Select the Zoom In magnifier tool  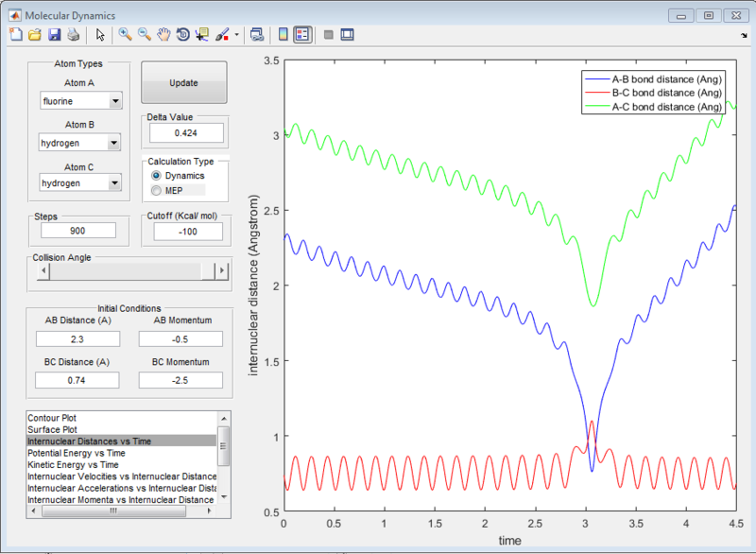click(125, 35)
